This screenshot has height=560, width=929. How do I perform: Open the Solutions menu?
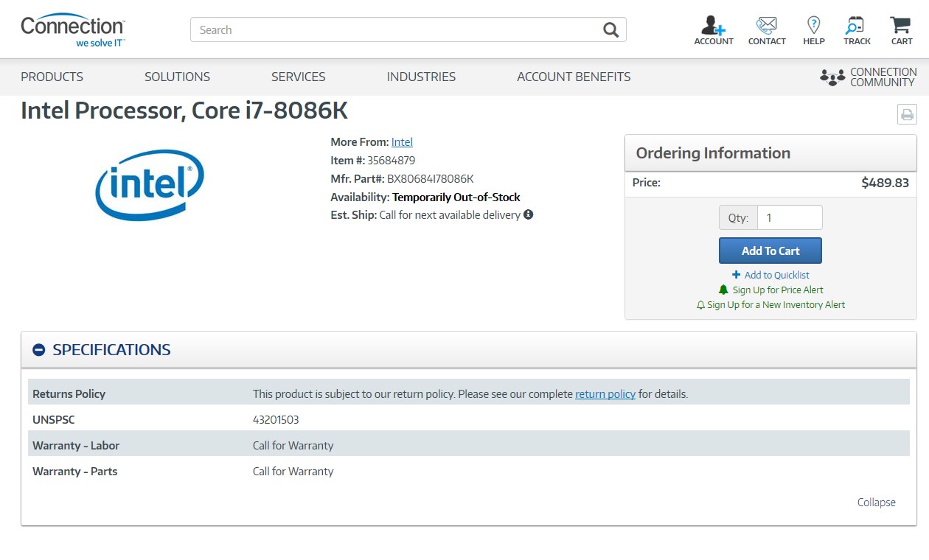[x=177, y=77]
